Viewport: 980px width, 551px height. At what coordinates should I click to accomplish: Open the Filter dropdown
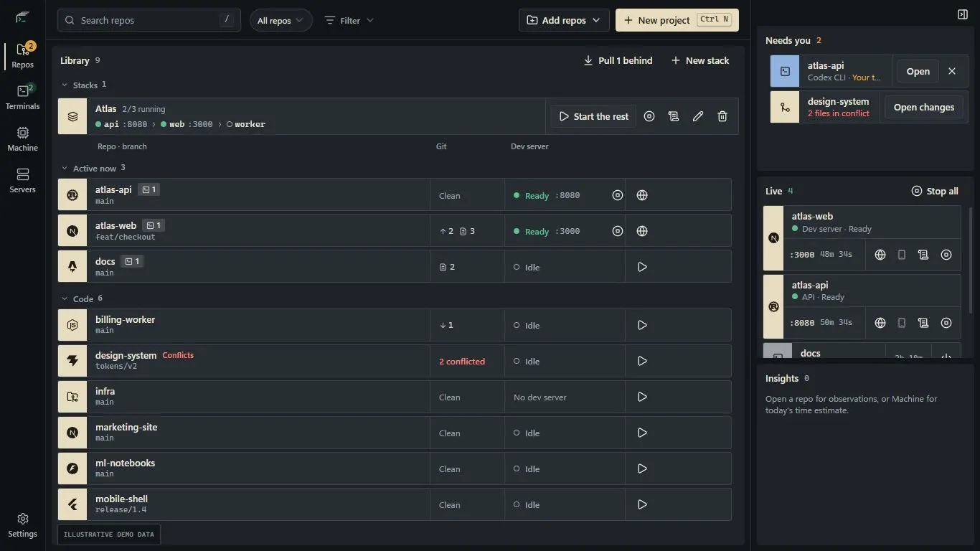click(349, 20)
